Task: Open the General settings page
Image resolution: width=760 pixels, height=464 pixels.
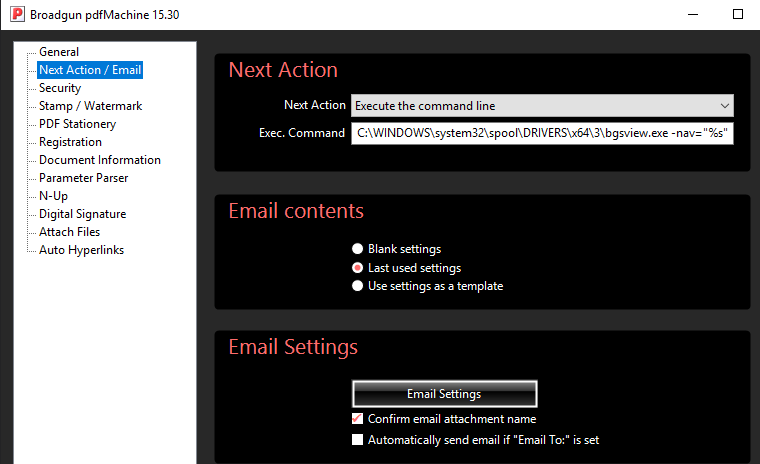Action: tap(58, 52)
